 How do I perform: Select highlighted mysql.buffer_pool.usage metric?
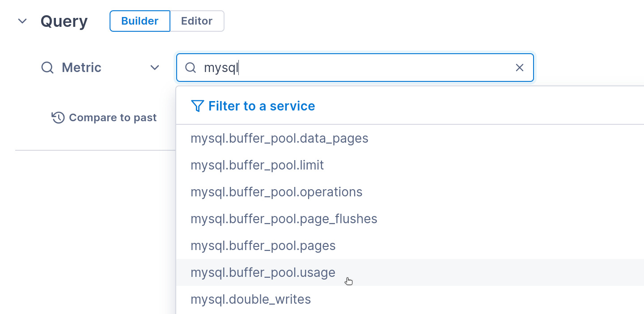[x=263, y=272]
